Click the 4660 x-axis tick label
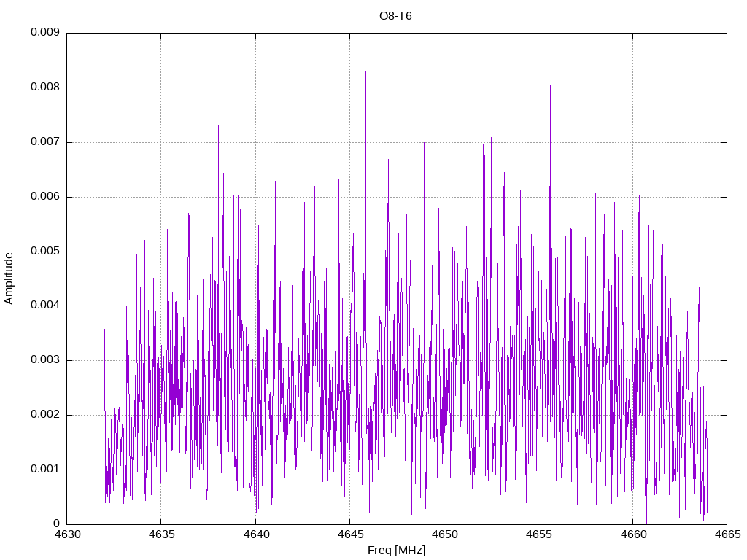The width and height of the screenshot is (747, 560). pyautogui.click(x=633, y=534)
